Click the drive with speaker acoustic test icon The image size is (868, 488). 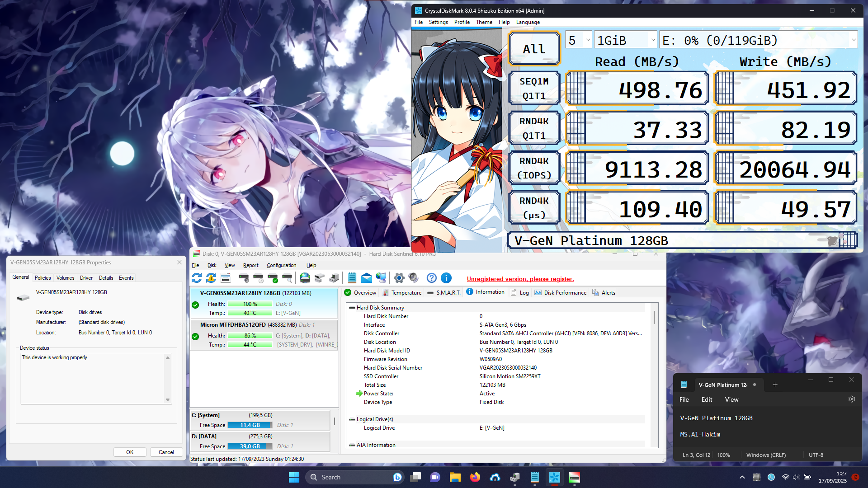244,278
